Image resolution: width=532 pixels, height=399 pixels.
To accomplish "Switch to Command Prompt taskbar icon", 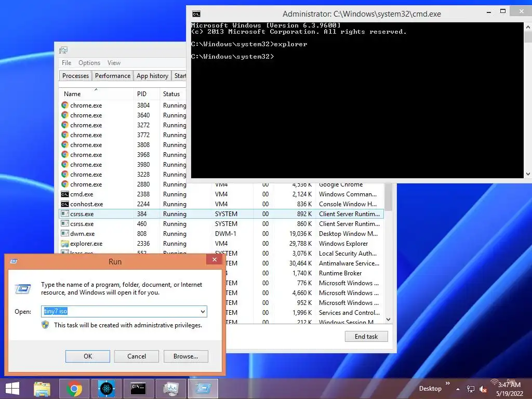I will [x=138, y=389].
